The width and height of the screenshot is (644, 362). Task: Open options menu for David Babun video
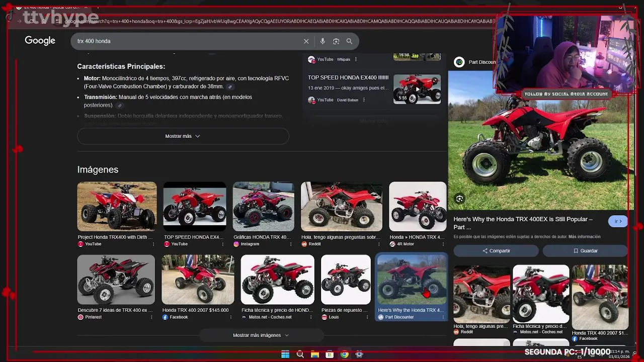[x=364, y=100]
